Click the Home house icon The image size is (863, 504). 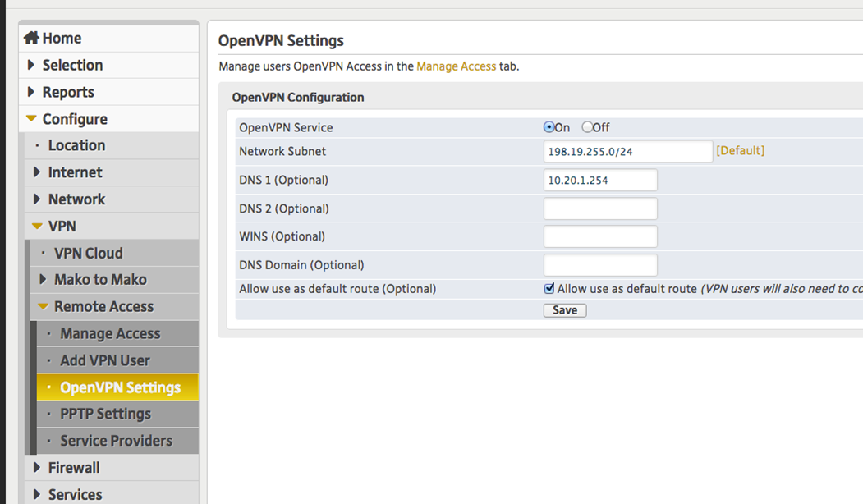coord(31,38)
